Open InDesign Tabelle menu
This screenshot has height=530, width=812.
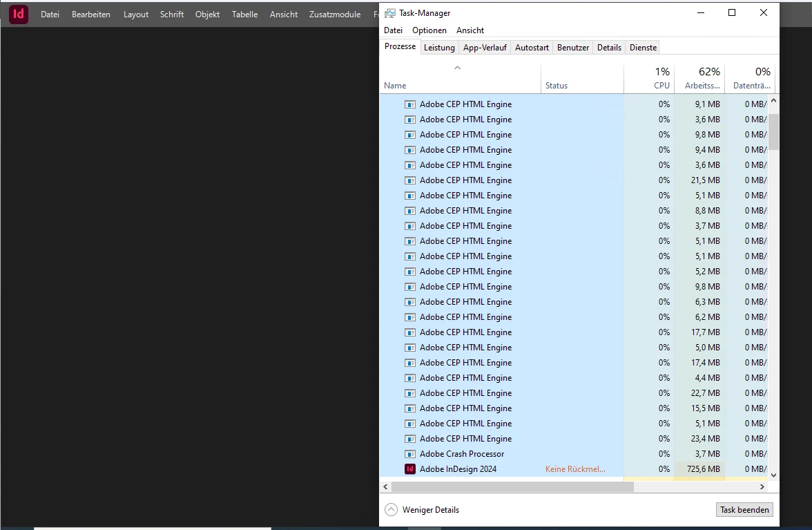pos(244,15)
